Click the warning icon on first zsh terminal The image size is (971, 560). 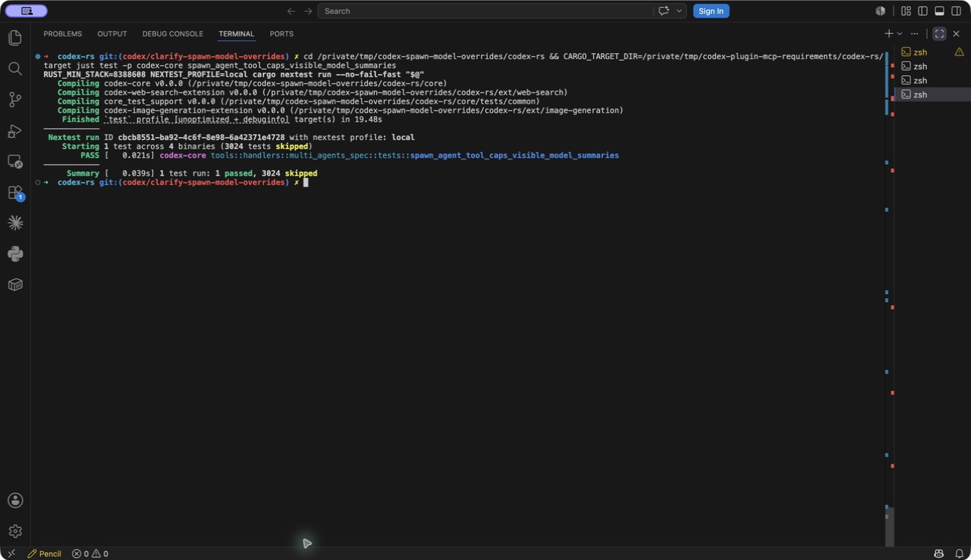(959, 52)
